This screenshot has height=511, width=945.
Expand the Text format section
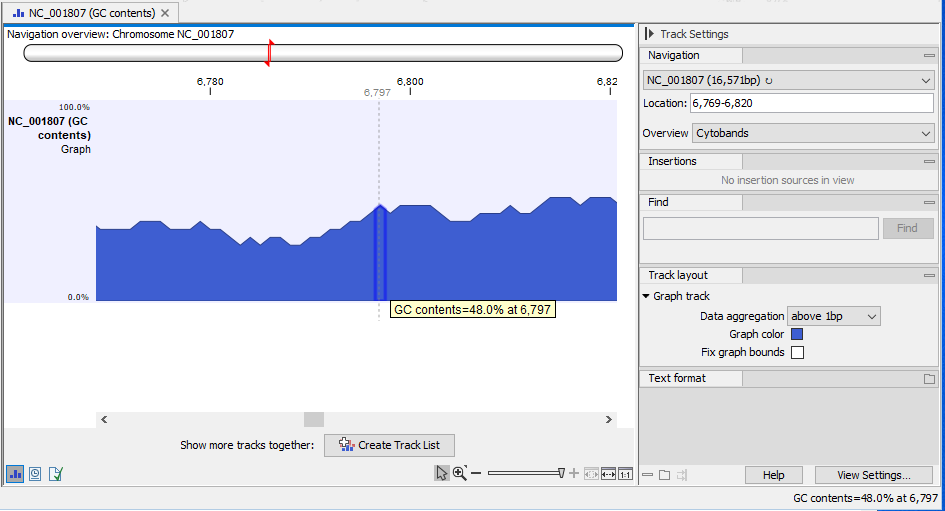[928, 379]
